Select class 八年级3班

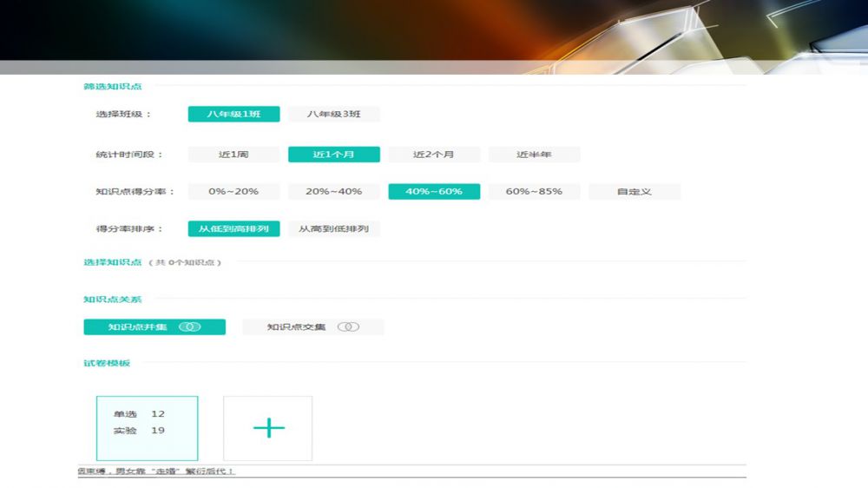point(334,114)
